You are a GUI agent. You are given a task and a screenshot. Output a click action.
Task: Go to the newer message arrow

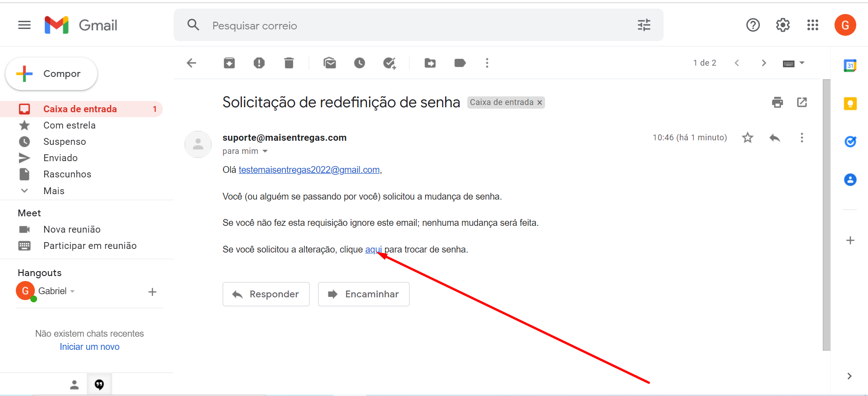(x=737, y=63)
